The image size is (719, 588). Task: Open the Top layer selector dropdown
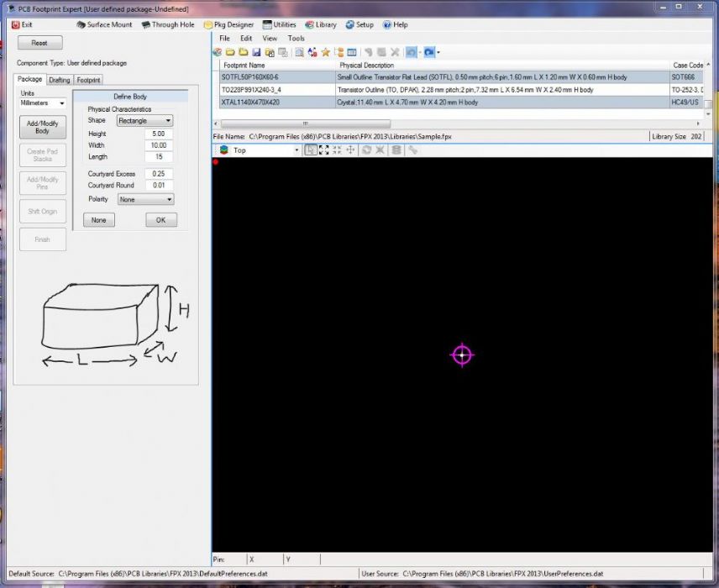click(259, 150)
